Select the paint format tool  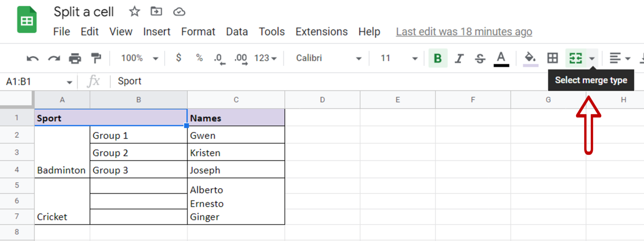(96, 58)
